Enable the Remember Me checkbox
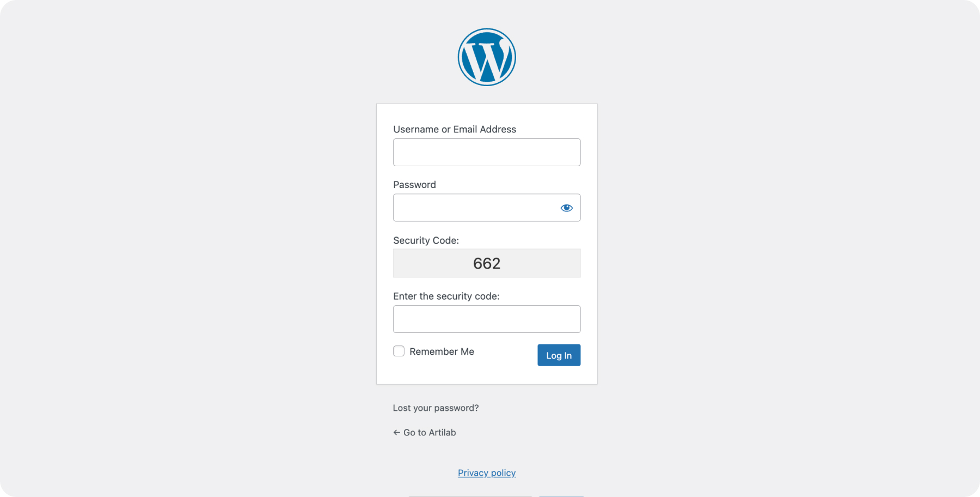Viewport: 980px width, 497px height. 399,351
